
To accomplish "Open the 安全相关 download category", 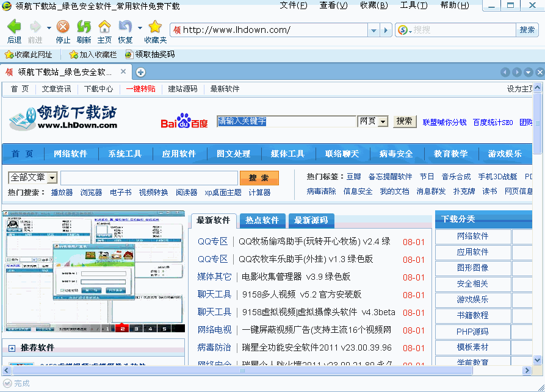I will [473, 284].
